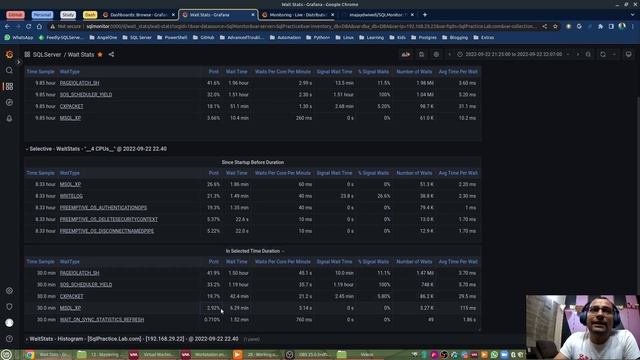
Task: Open the Help question-mark icon in sidebar
Action: pyautogui.click(x=9, y=339)
